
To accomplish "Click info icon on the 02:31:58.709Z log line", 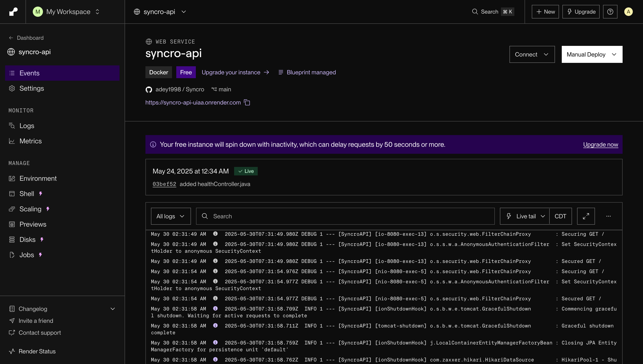I will click(x=215, y=308).
